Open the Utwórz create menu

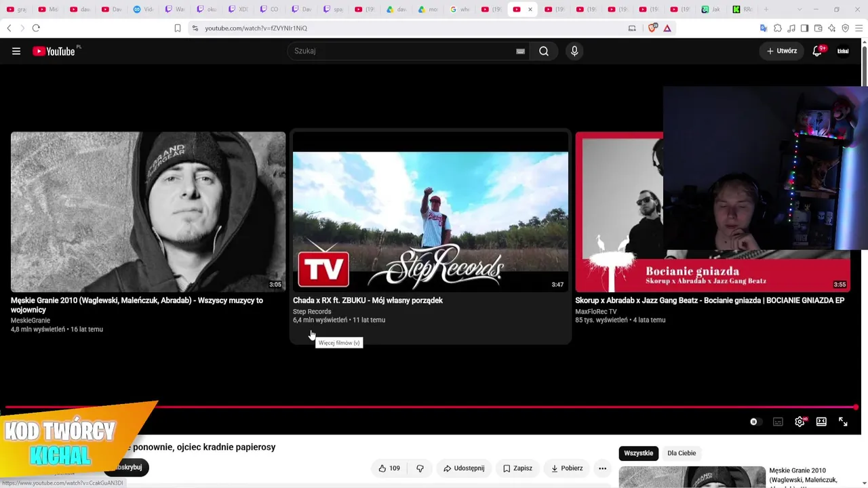782,51
